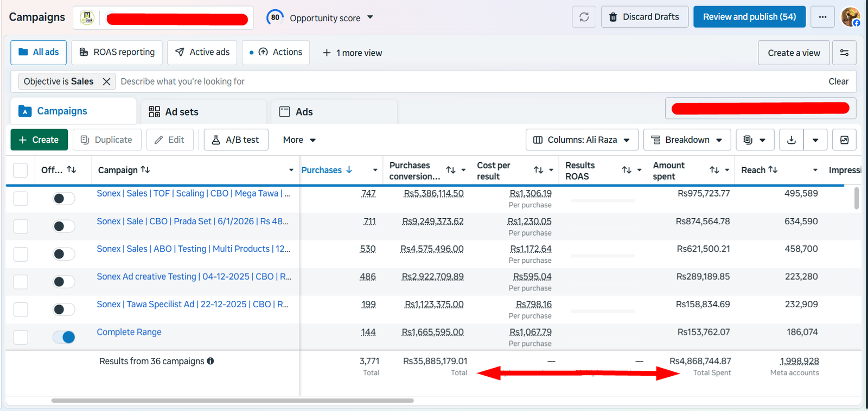868x411 pixels.
Task: Open the three-dots more options menu
Action: pyautogui.click(x=822, y=17)
